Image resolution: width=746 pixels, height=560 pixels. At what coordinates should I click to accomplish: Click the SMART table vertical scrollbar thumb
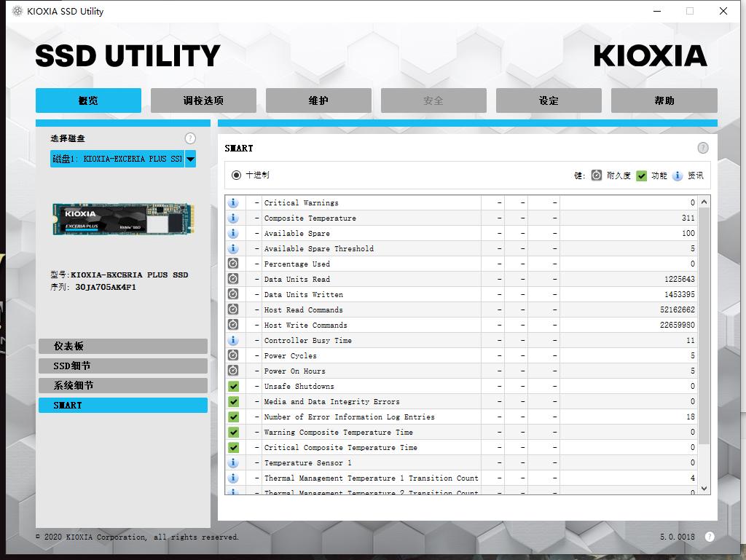704,326
